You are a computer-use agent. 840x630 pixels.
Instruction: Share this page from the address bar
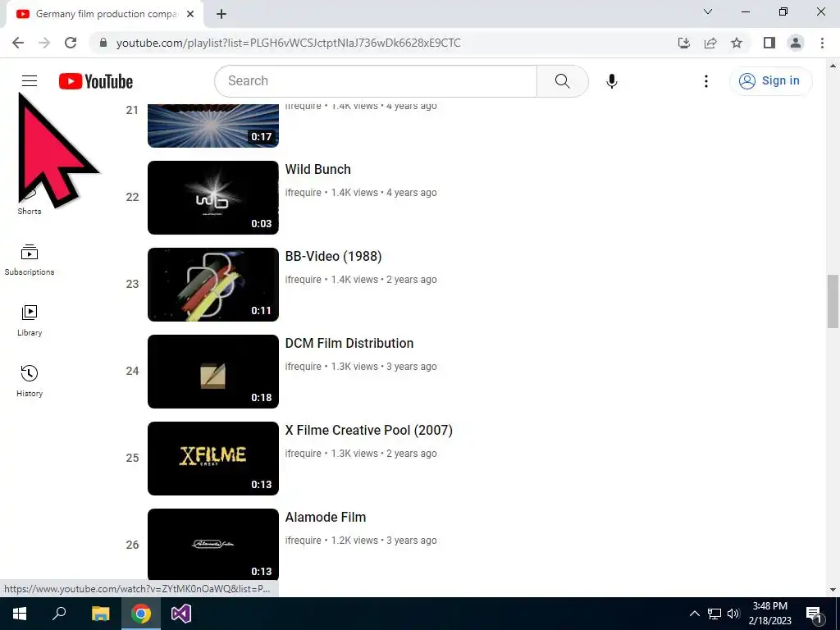(x=710, y=43)
